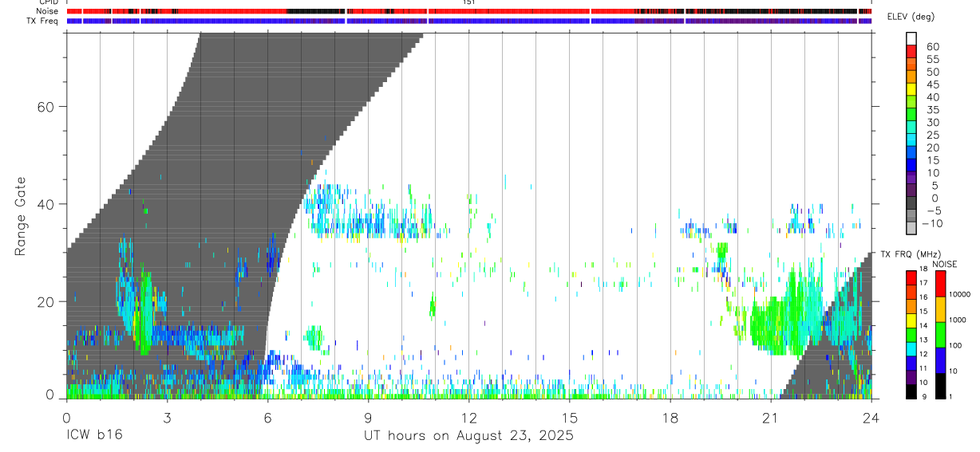Image resolution: width=980 pixels, height=452 pixels.
Task: Click x-axis tick label '18'
Action: (670, 418)
